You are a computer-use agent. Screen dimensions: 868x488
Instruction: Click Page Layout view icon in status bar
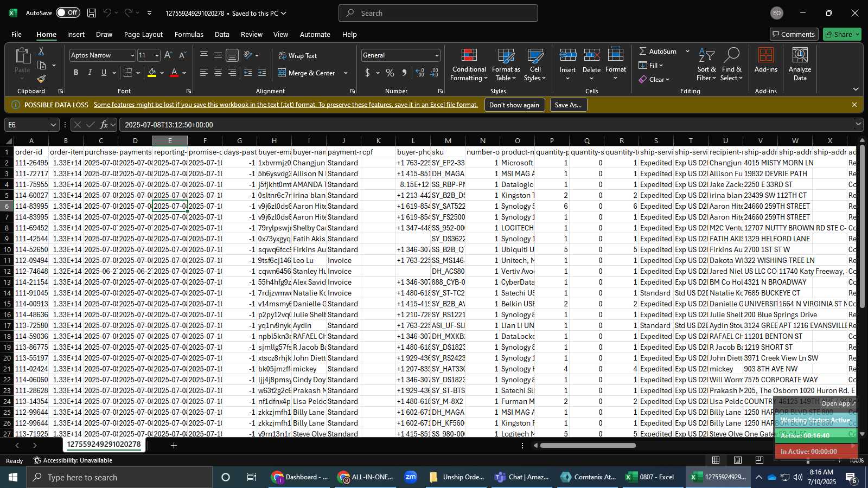(x=738, y=460)
